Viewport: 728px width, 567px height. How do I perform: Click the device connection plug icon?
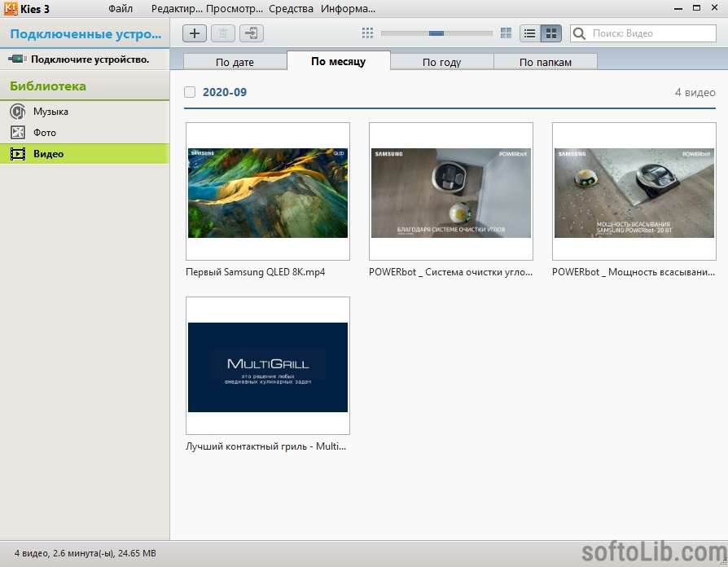pyautogui.click(x=17, y=59)
